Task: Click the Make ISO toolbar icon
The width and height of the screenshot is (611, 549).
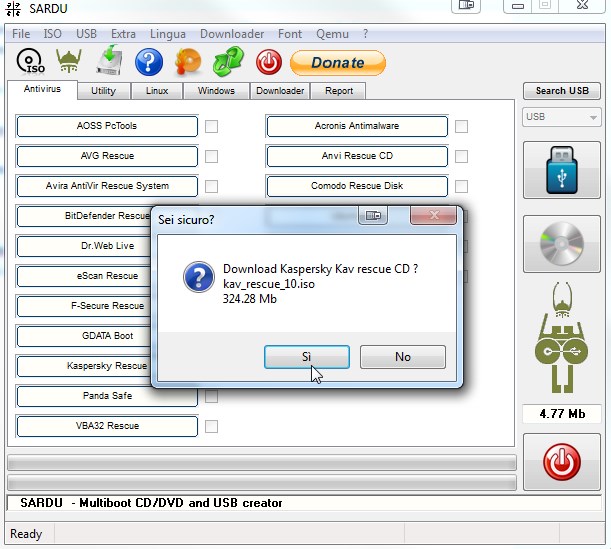Action: (x=30, y=61)
